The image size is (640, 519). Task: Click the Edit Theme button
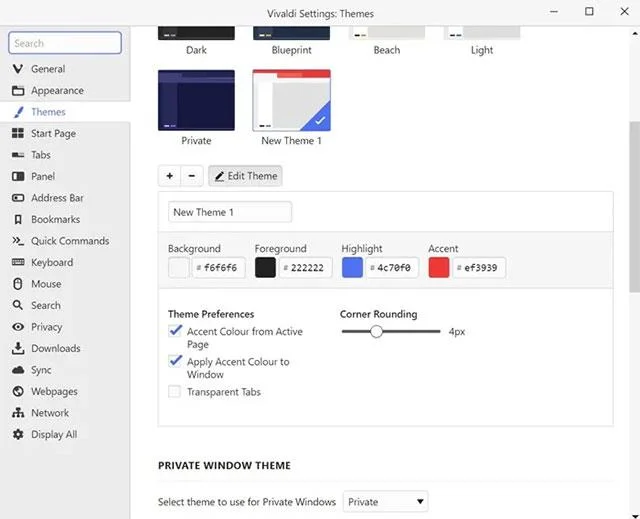pyautogui.click(x=245, y=176)
